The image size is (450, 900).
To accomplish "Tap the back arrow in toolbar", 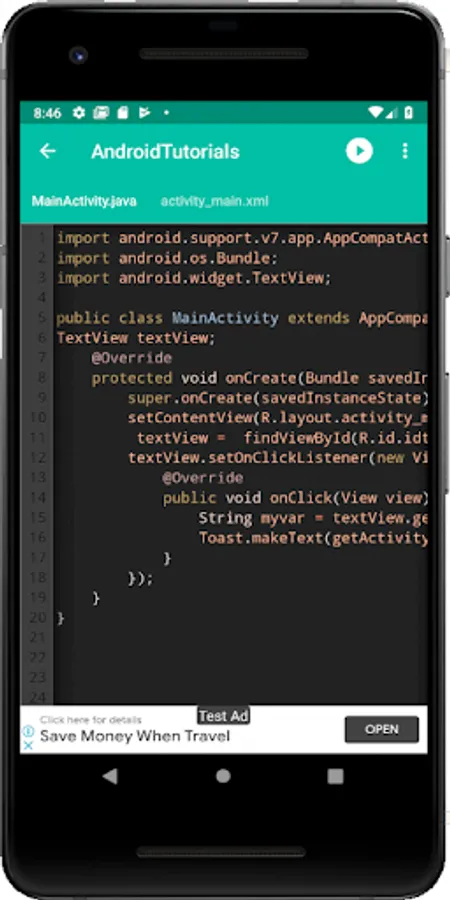I will pyautogui.click(x=47, y=151).
